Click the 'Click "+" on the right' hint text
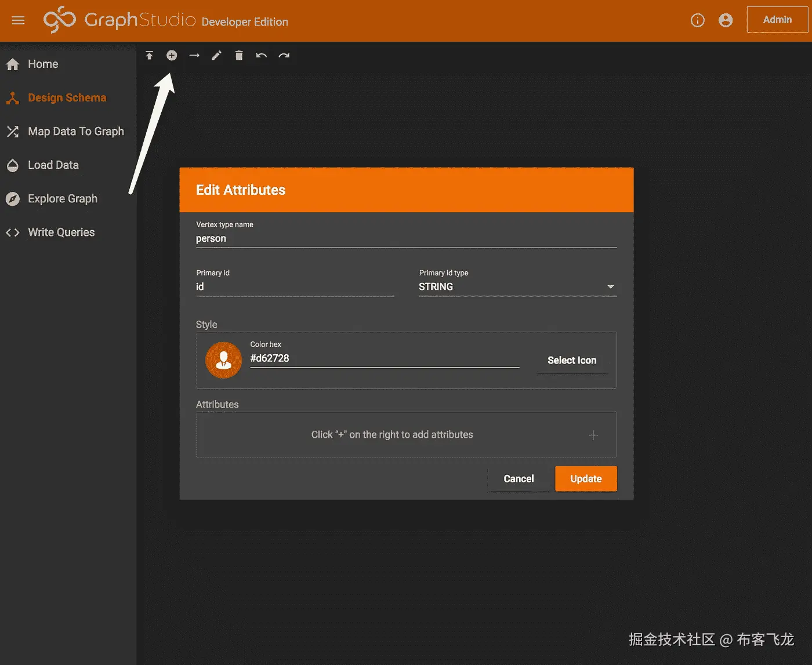This screenshot has width=812, height=665. (392, 435)
